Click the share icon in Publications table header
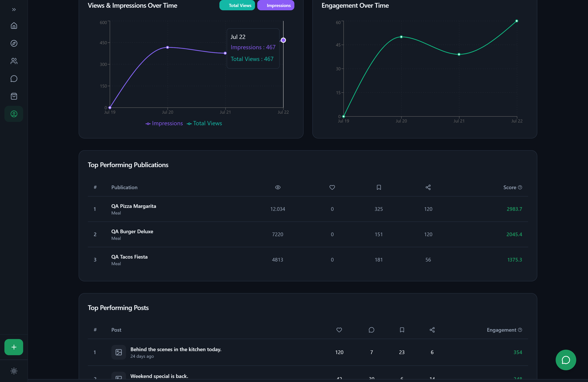Screen dimensions: 588x382 click(x=428, y=188)
